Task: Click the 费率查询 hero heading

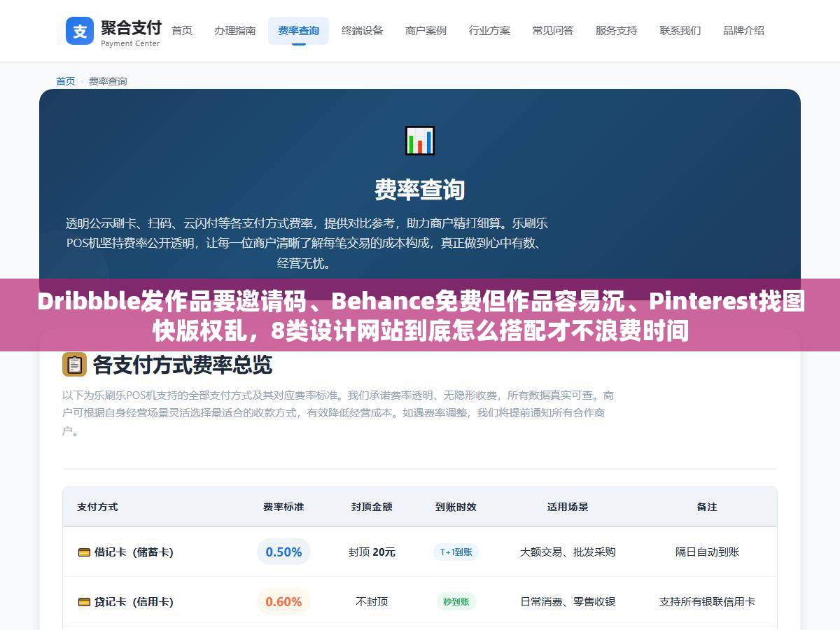Action: pos(420,190)
